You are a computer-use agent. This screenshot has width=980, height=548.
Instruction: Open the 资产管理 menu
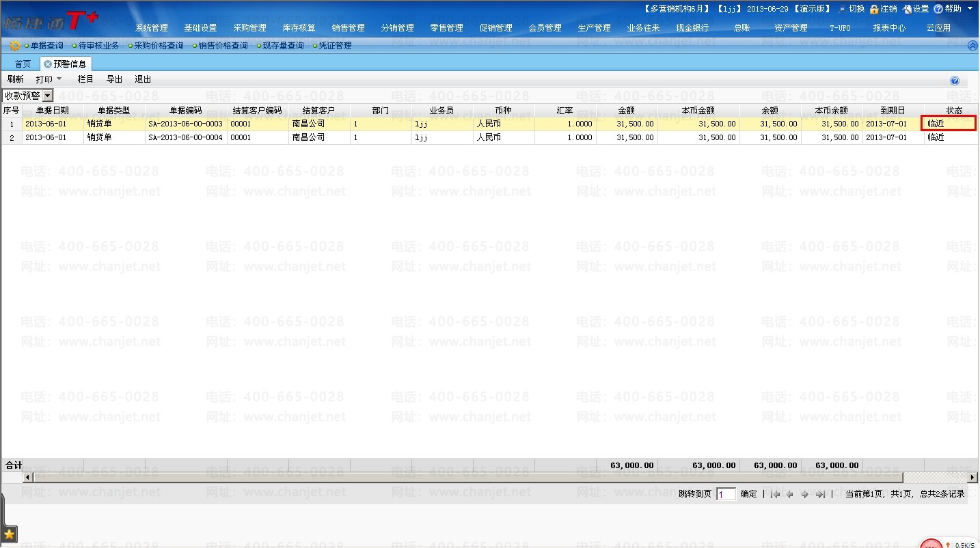click(791, 28)
